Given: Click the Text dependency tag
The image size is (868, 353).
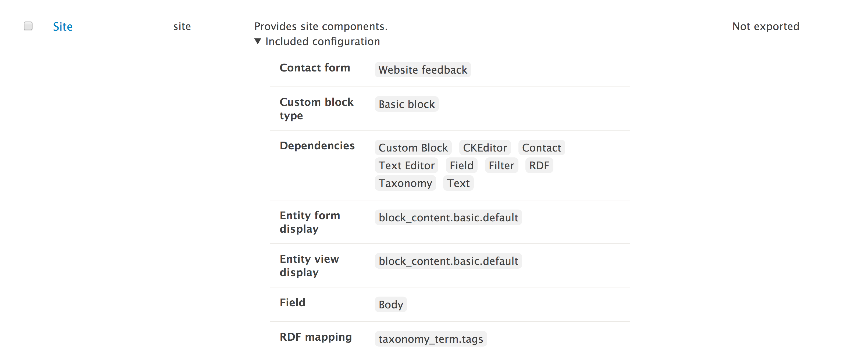Looking at the screenshot, I should (458, 183).
